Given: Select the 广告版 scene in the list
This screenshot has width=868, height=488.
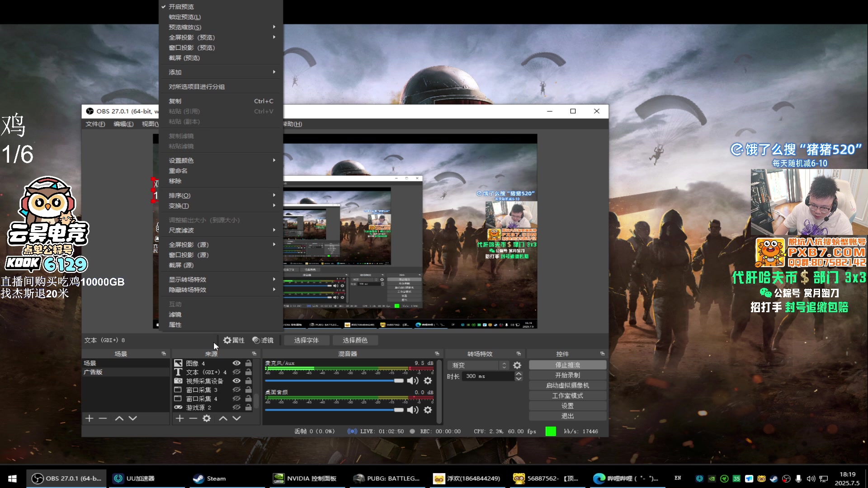Looking at the screenshot, I should coord(125,372).
